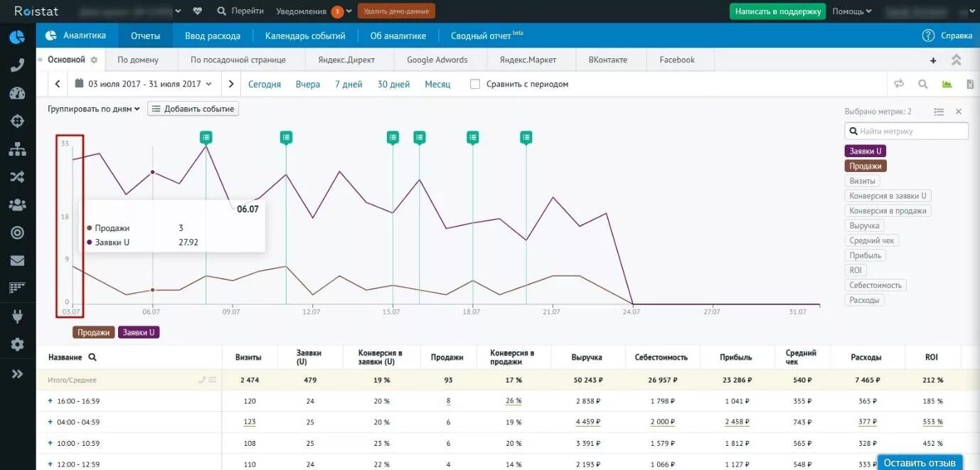Select the '7 дней' quick period link

point(348,84)
